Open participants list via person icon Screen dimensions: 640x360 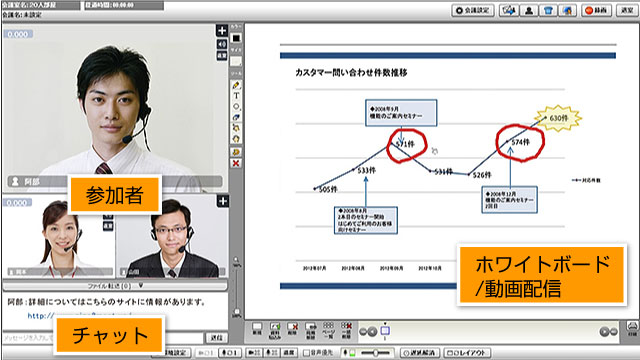529,10
